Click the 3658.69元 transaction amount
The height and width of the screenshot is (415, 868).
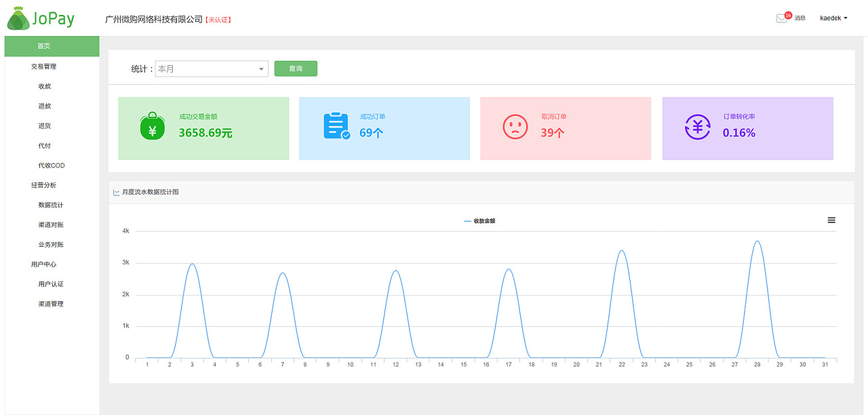205,133
